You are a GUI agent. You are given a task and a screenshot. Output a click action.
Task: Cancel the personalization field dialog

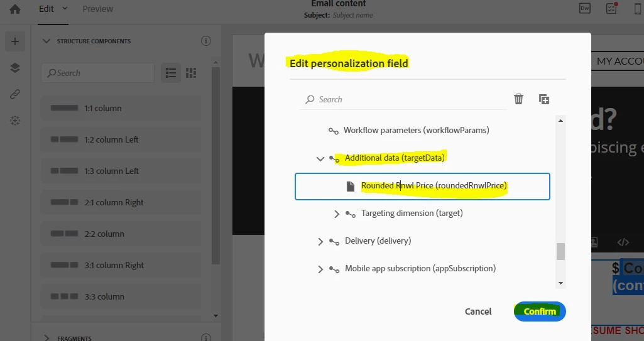point(478,311)
